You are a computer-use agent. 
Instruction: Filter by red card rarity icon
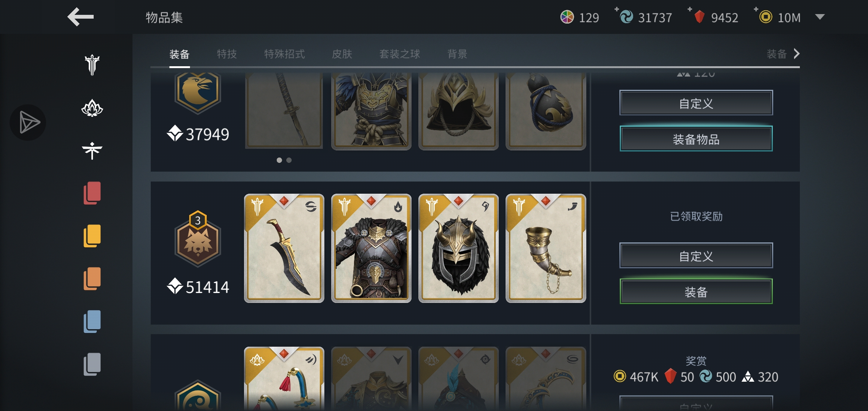coord(92,193)
